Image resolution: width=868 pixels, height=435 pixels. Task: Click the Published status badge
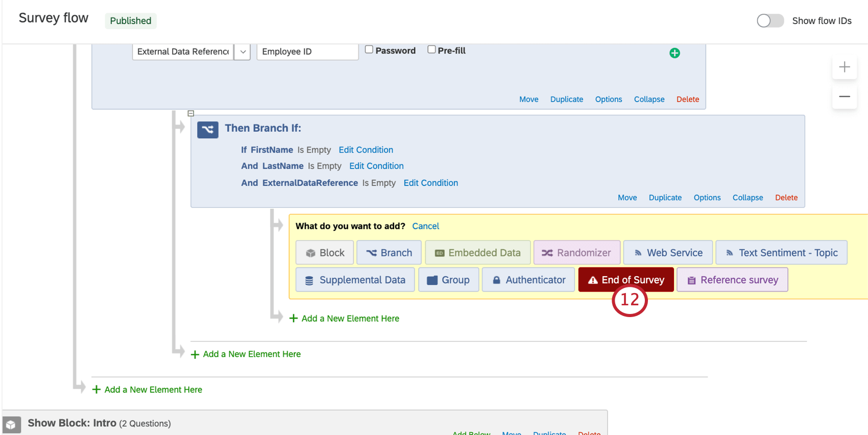(131, 21)
